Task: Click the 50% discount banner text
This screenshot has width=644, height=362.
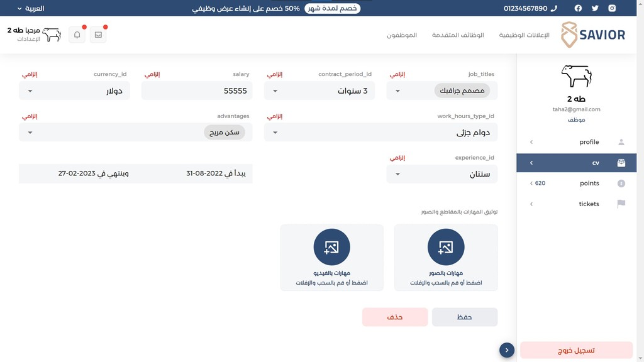Action: pyautogui.click(x=246, y=8)
